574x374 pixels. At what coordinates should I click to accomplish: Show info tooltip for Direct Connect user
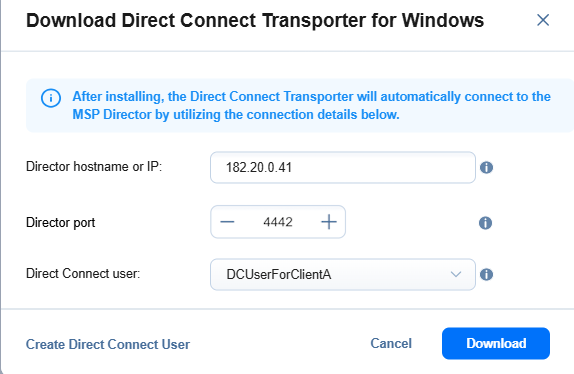[486, 274]
